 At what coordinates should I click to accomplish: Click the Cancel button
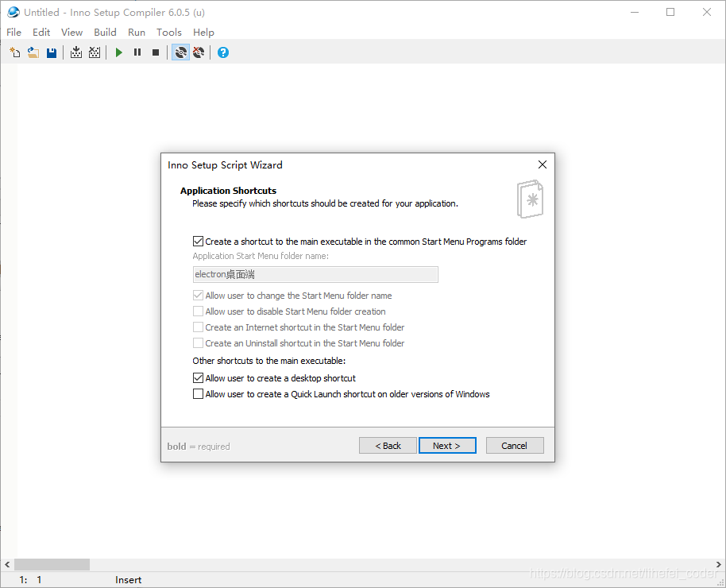tap(515, 445)
